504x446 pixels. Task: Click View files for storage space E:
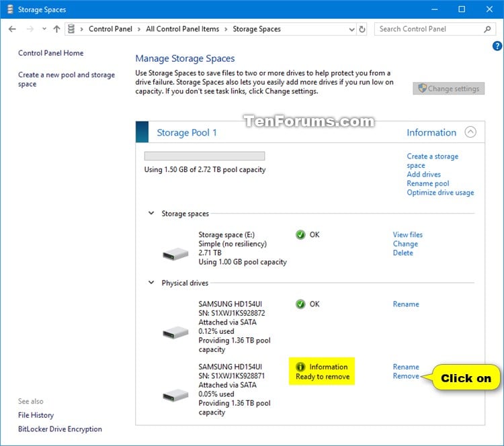[x=408, y=234]
